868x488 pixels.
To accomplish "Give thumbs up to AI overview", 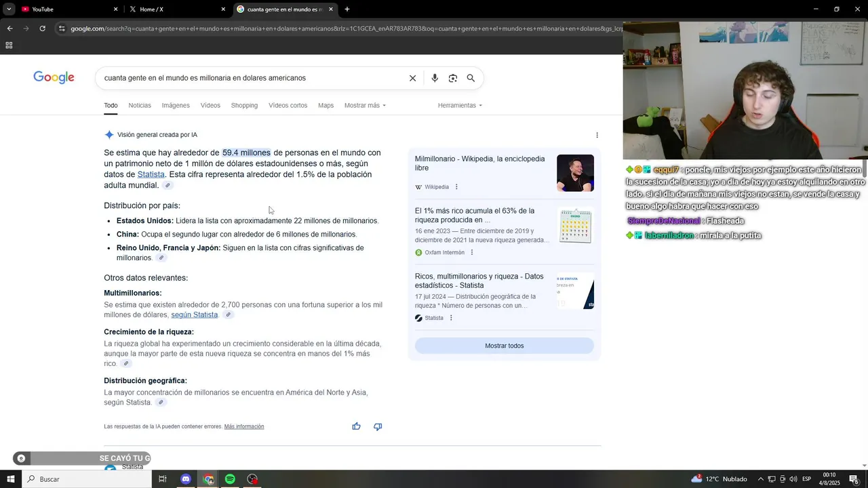I will point(356,426).
